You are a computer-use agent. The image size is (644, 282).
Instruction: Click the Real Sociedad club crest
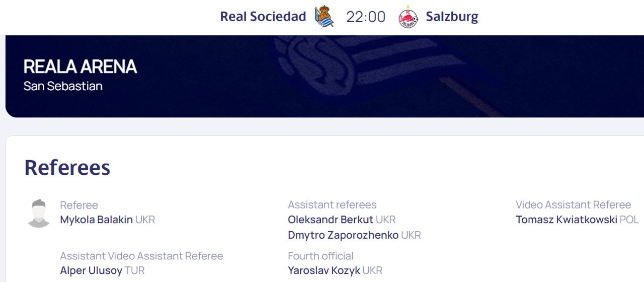click(x=324, y=17)
